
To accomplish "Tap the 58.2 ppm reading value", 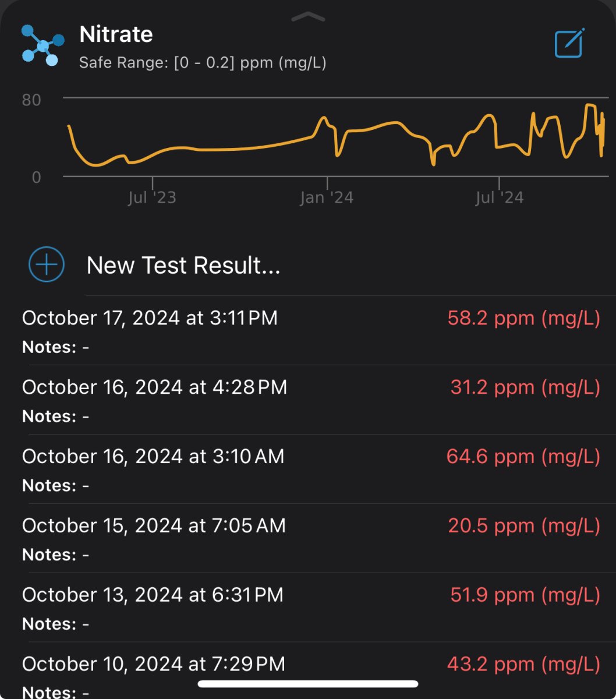I will tap(524, 318).
